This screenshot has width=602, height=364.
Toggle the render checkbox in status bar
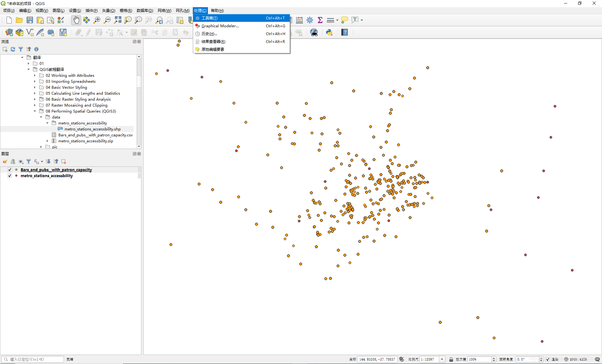point(547,359)
